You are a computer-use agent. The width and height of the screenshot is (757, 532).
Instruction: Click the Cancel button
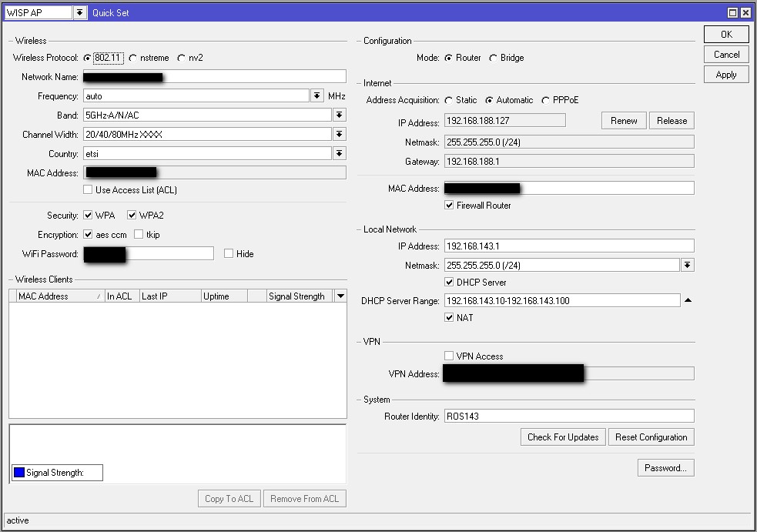(726, 55)
